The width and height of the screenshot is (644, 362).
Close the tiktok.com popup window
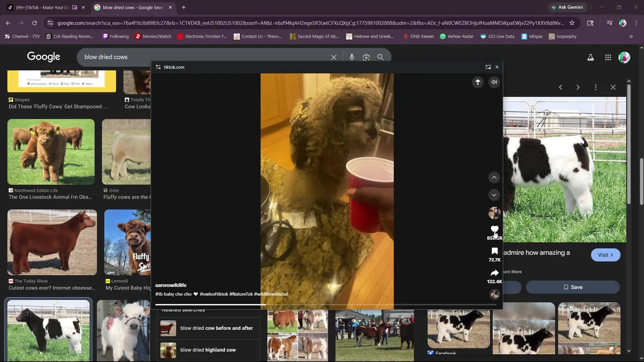pos(497,67)
